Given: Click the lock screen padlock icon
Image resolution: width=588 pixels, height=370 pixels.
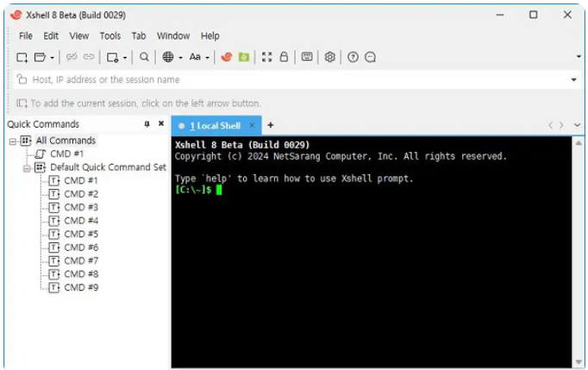Looking at the screenshot, I should (284, 57).
